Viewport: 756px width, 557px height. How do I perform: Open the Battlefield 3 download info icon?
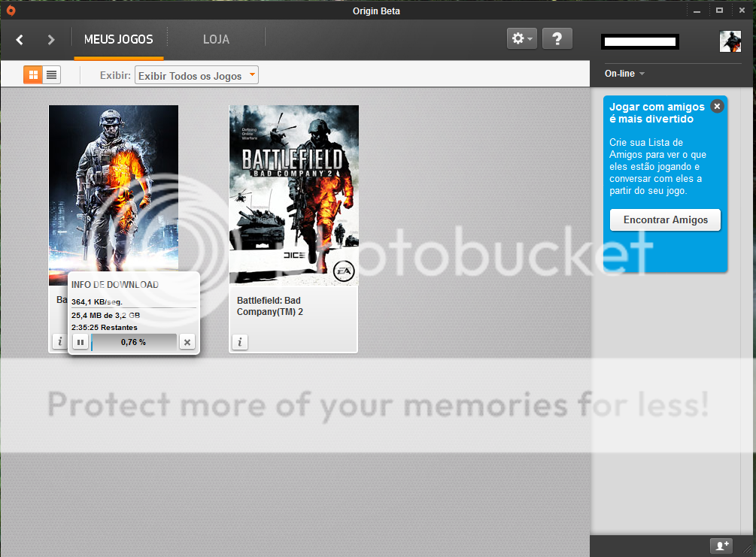pos(59,341)
